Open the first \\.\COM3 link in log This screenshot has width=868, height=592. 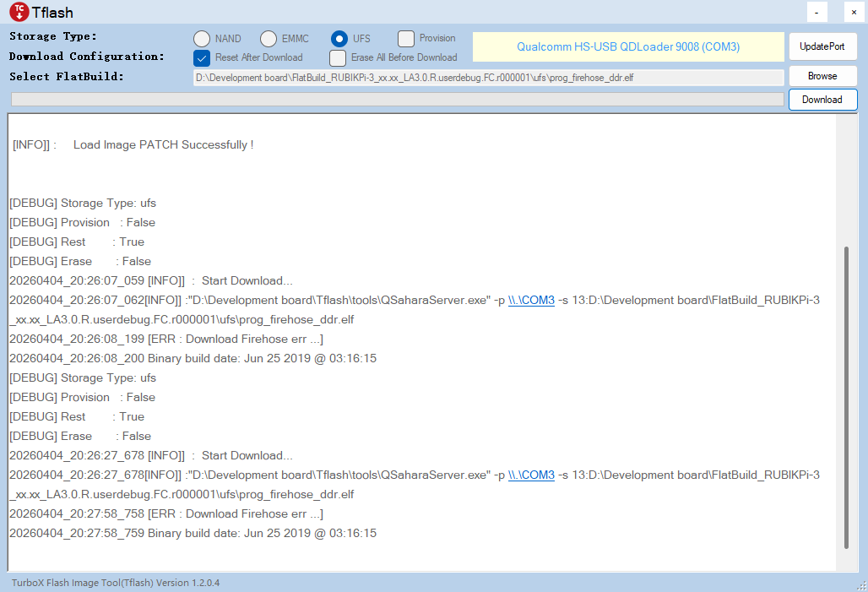[x=531, y=300]
